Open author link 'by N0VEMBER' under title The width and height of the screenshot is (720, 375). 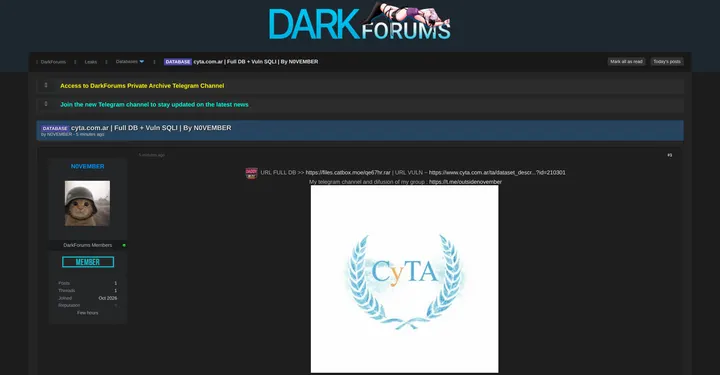56,134
